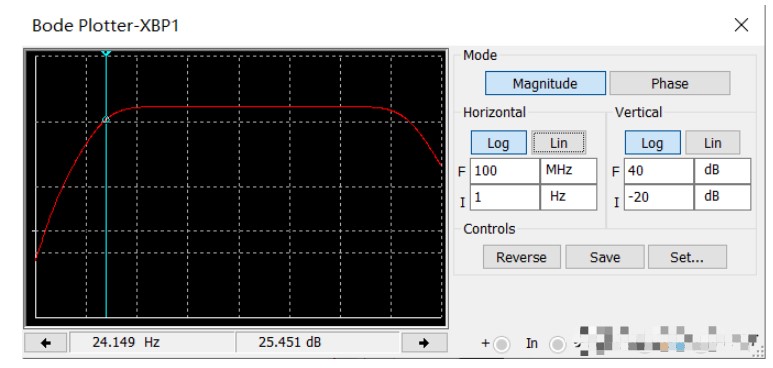
Task: Click the minus In terminal connector
Action: [558, 344]
